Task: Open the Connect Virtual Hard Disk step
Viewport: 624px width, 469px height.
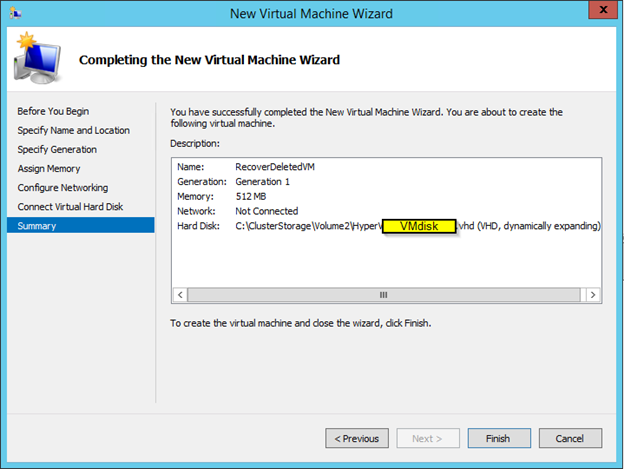Action: [x=72, y=207]
